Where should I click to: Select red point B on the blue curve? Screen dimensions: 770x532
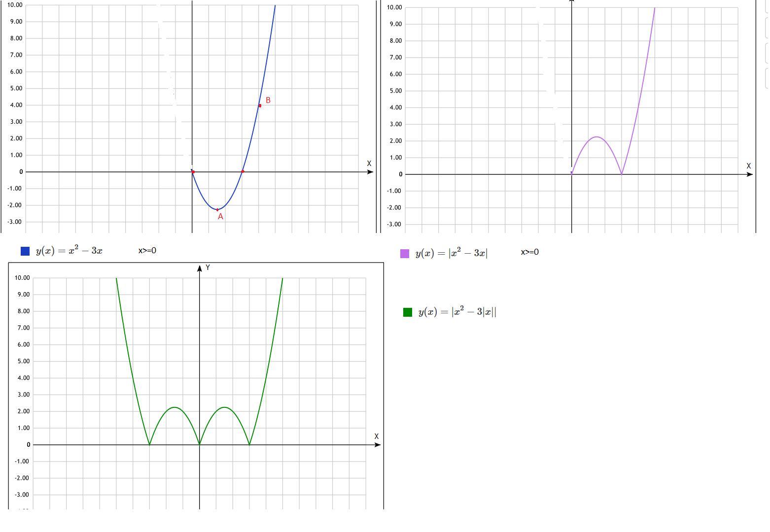(260, 105)
